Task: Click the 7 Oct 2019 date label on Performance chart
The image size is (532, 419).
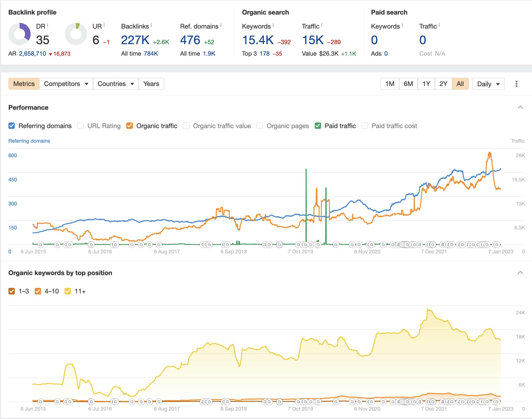Action: (300, 252)
